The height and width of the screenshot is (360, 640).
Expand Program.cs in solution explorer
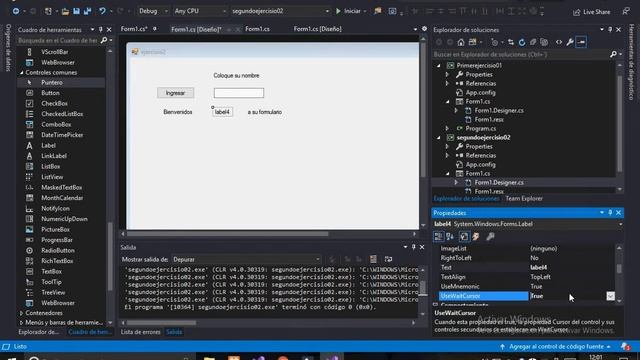pos(447,129)
